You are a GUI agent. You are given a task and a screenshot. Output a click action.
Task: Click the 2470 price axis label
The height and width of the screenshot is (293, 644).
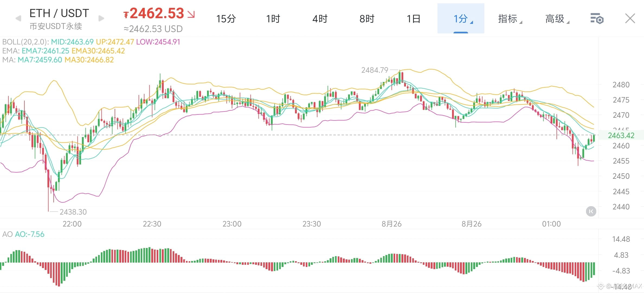pyautogui.click(x=621, y=115)
